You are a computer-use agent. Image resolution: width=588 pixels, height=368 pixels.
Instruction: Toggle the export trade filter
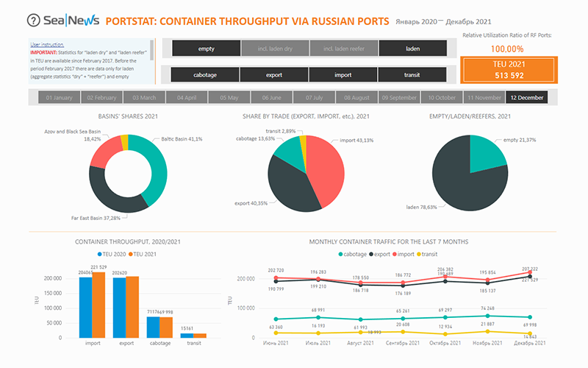pos(273,75)
